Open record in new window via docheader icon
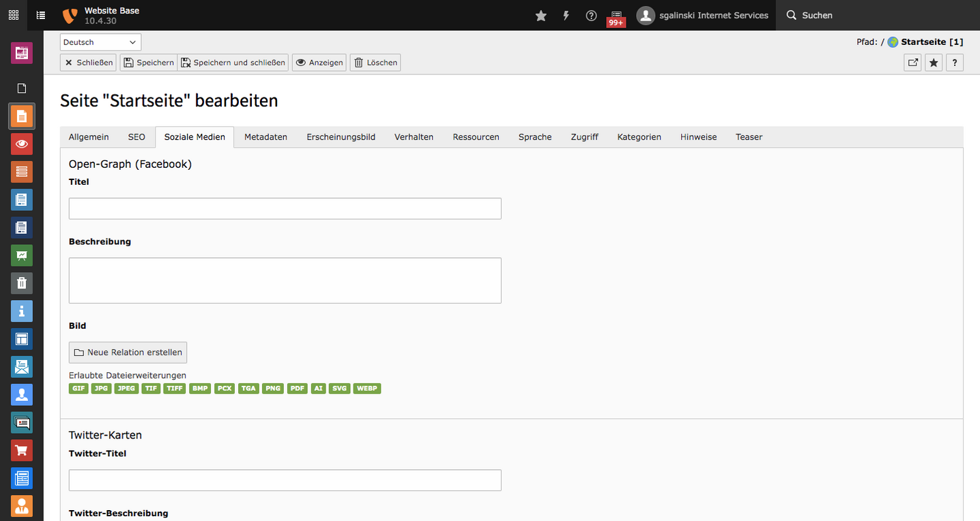Viewport: 980px width, 521px height. click(912, 62)
